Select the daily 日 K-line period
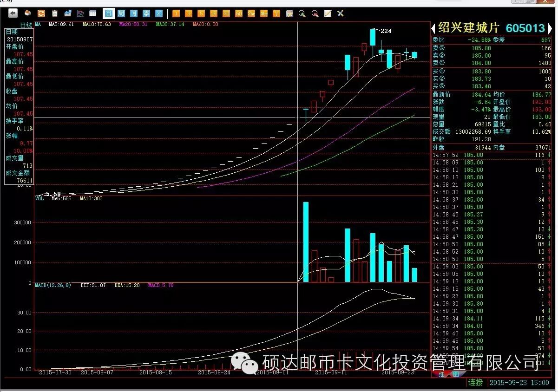The image size is (558, 392). tap(108, 13)
